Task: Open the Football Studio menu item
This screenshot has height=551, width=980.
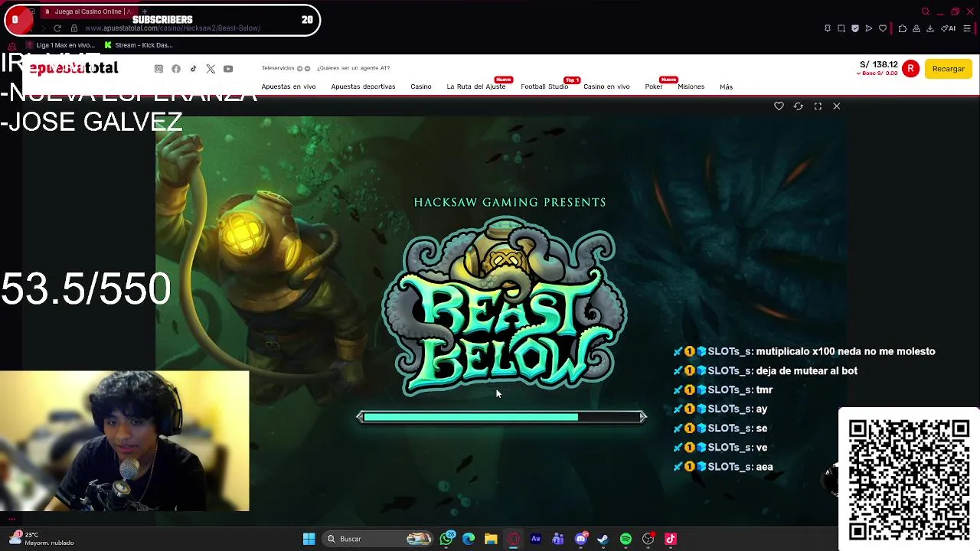Action: 544,86
